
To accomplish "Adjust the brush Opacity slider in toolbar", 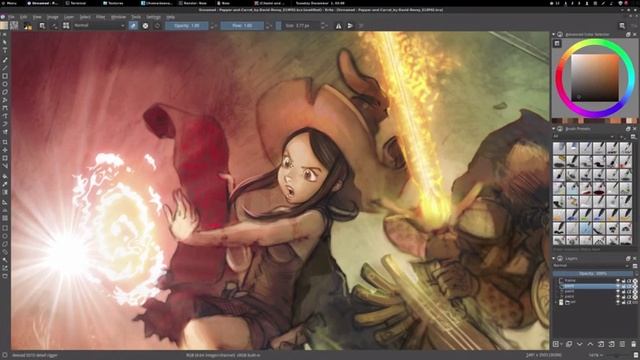I will click(x=187, y=26).
